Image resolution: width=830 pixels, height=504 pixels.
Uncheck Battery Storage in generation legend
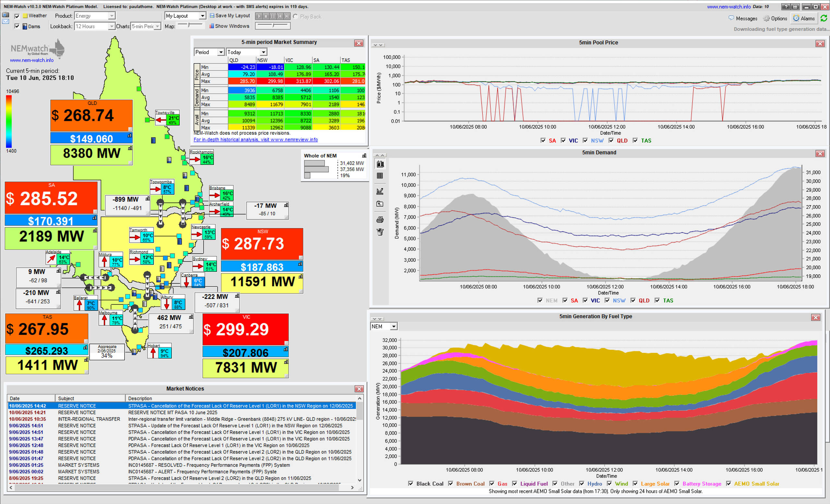pos(677,484)
